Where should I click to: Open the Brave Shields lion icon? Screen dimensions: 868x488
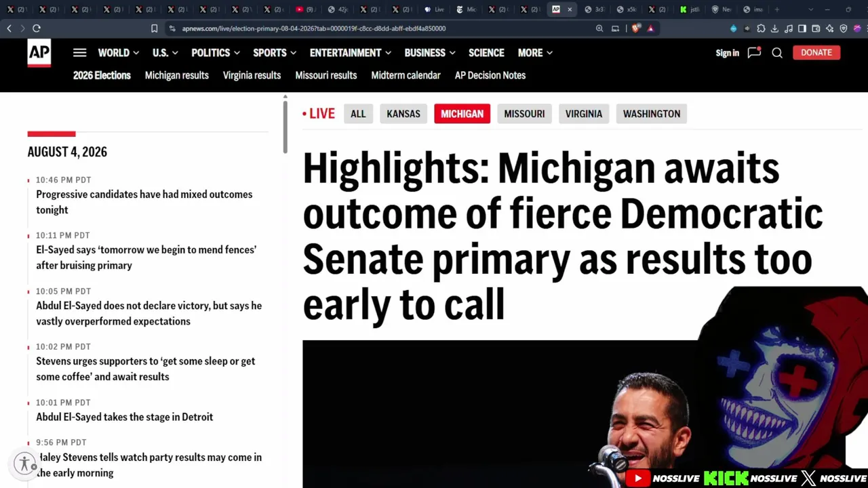click(x=635, y=28)
